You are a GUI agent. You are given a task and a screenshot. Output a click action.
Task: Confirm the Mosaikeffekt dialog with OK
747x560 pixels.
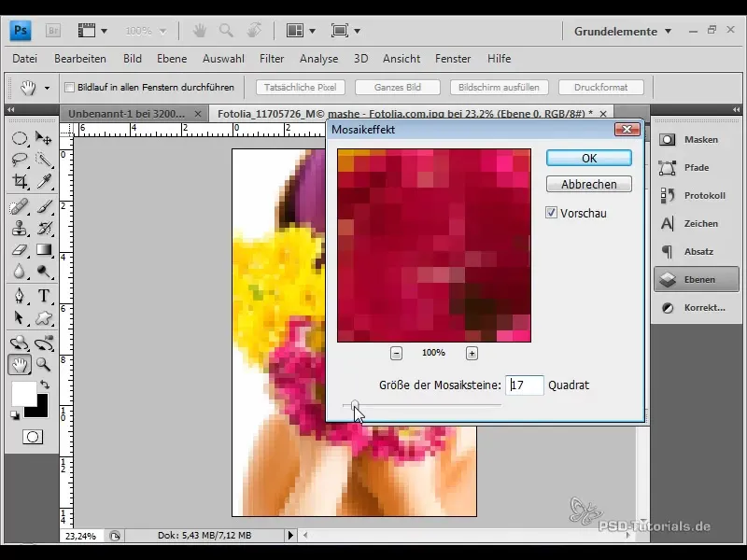tap(589, 158)
